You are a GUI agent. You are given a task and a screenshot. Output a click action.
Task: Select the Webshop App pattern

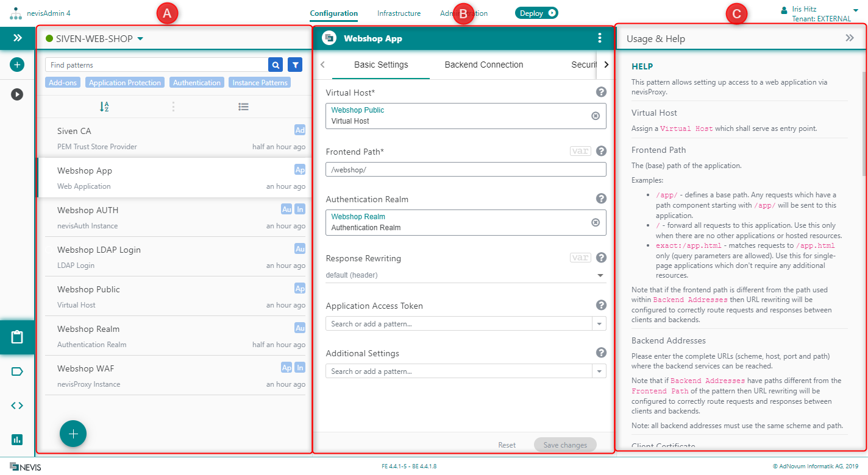coord(174,177)
